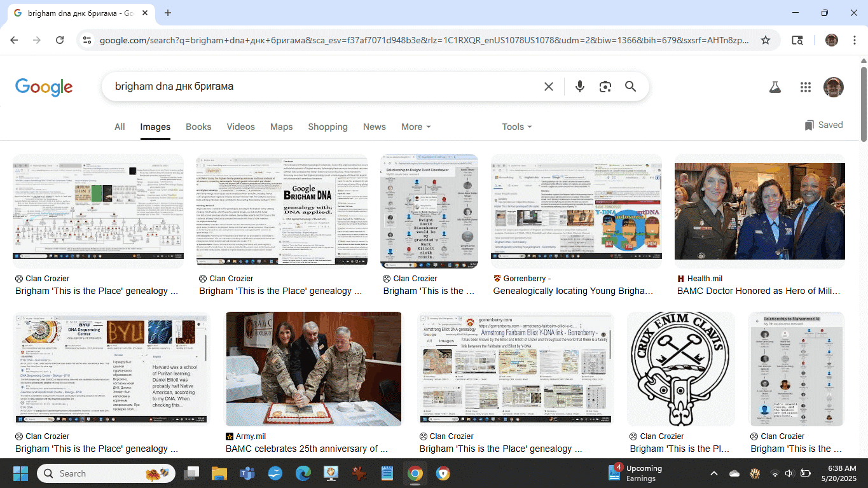Close the brigham dna browser tab
Viewport: 868px width, 488px height.
coord(145,13)
